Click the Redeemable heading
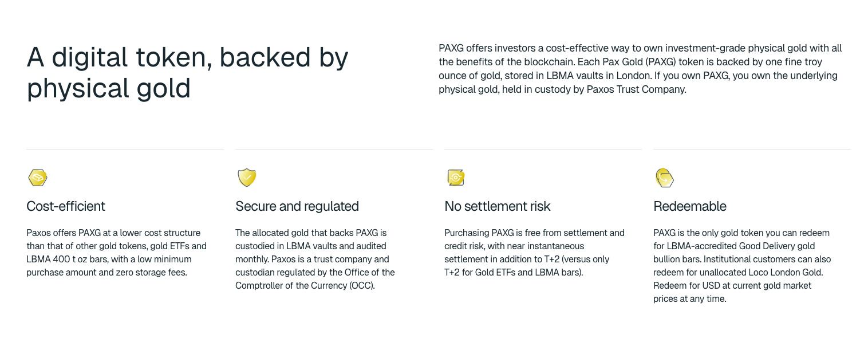Screen dimensions: 868x354 pos(690,206)
